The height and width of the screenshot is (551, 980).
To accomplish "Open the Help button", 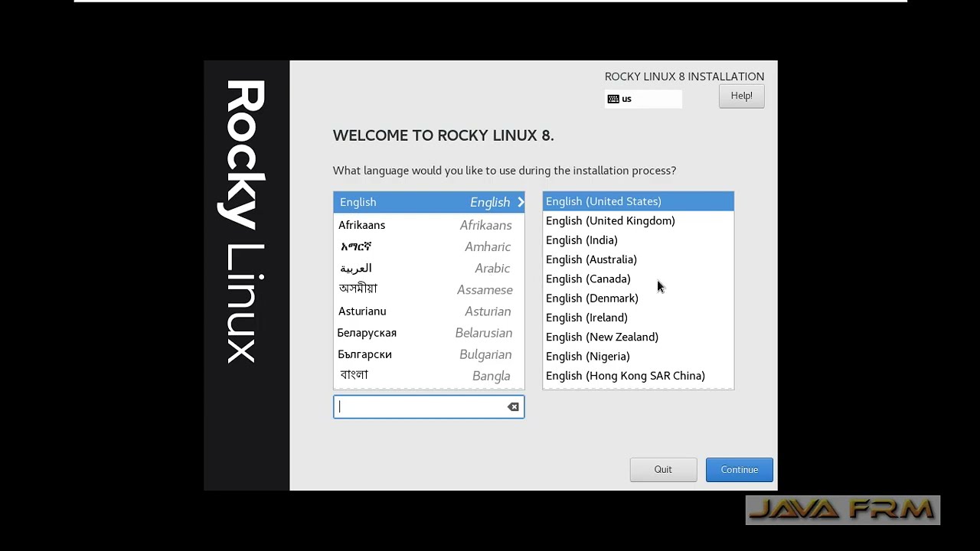I will click(x=741, y=96).
